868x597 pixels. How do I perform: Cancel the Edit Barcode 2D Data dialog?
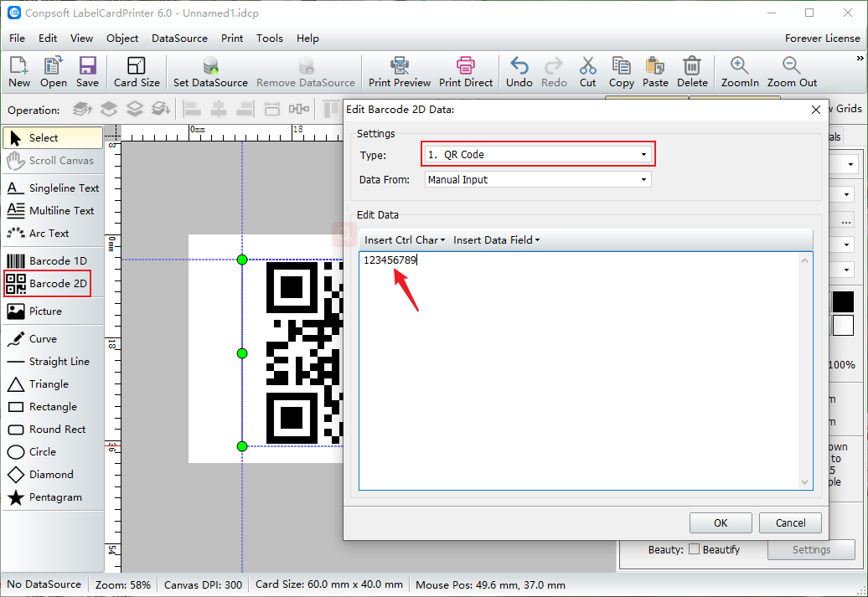pos(790,522)
